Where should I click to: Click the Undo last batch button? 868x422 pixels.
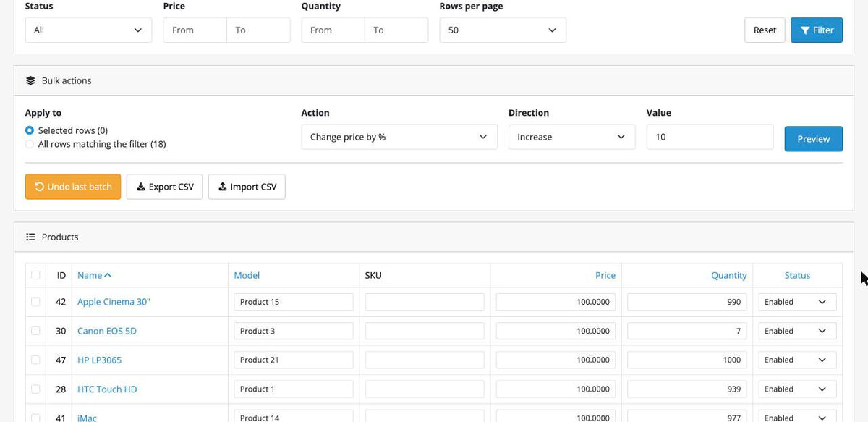coord(73,187)
